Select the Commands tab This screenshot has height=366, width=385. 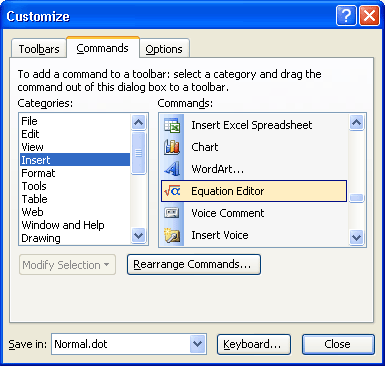(102, 48)
